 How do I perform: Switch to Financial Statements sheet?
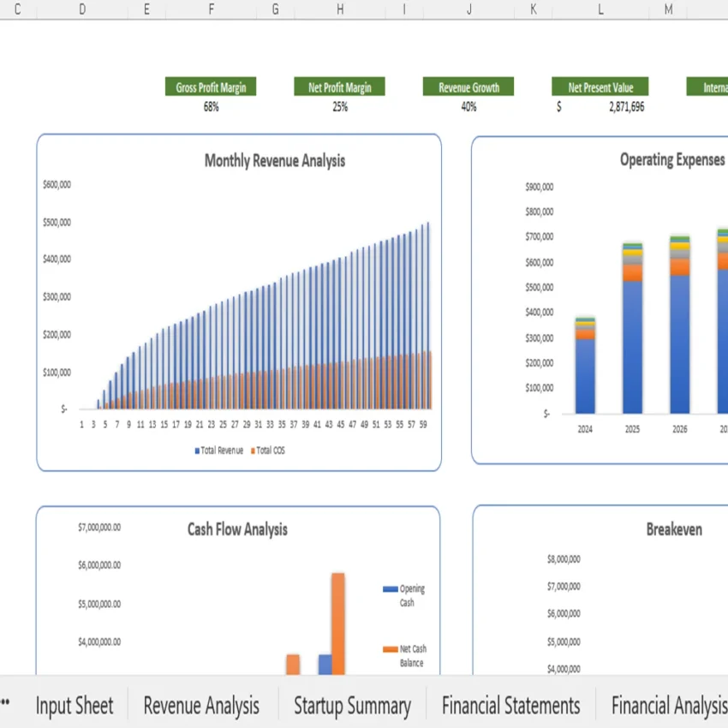510,706
